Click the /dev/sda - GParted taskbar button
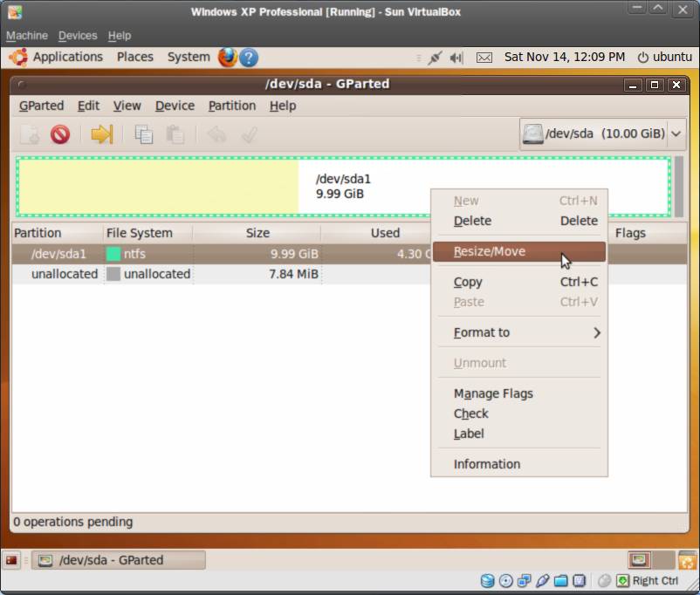This screenshot has width=700, height=595. point(119,560)
